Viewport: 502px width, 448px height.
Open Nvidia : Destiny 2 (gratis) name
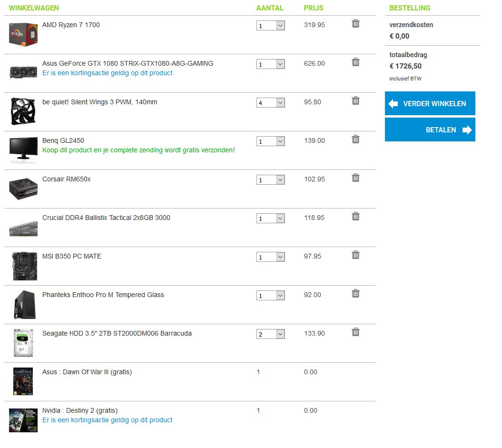point(80,410)
